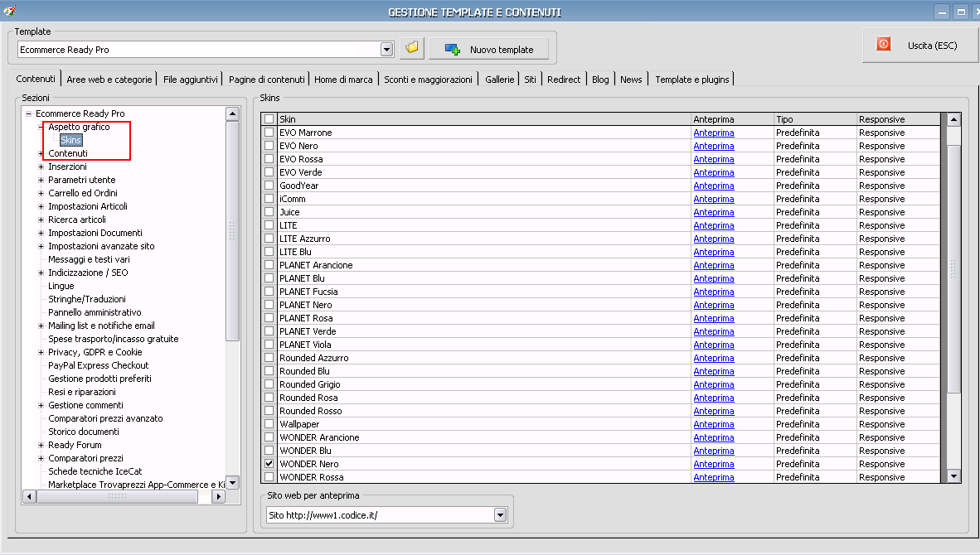Tick the GoodYear skin checkbox
This screenshot has width=980, height=555.
269,186
